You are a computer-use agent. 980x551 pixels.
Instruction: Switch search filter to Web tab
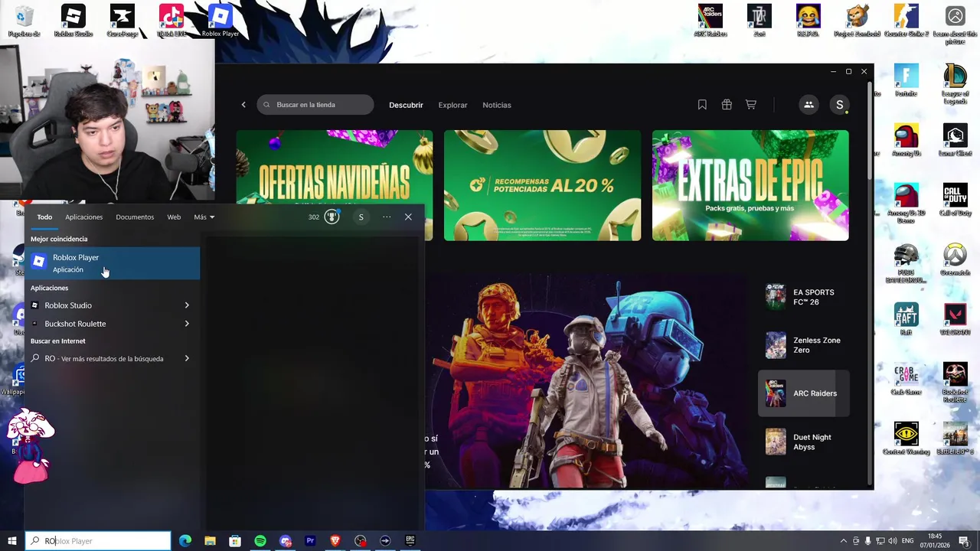pos(174,217)
